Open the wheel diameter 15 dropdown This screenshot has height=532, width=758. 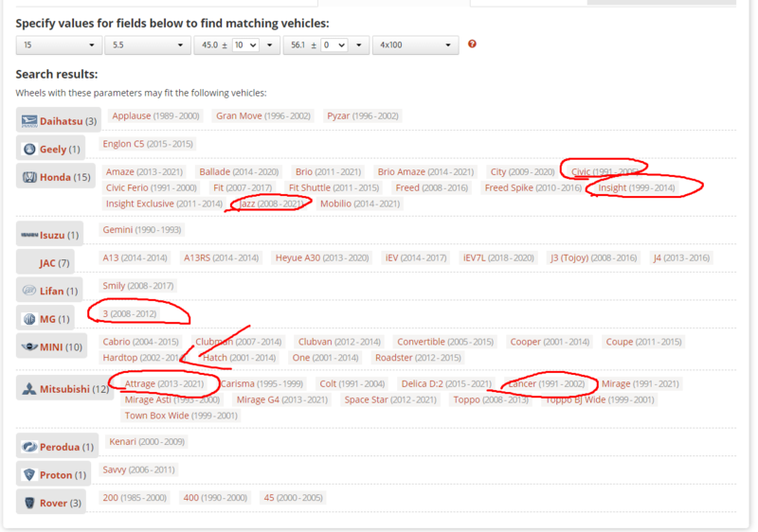point(59,44)
